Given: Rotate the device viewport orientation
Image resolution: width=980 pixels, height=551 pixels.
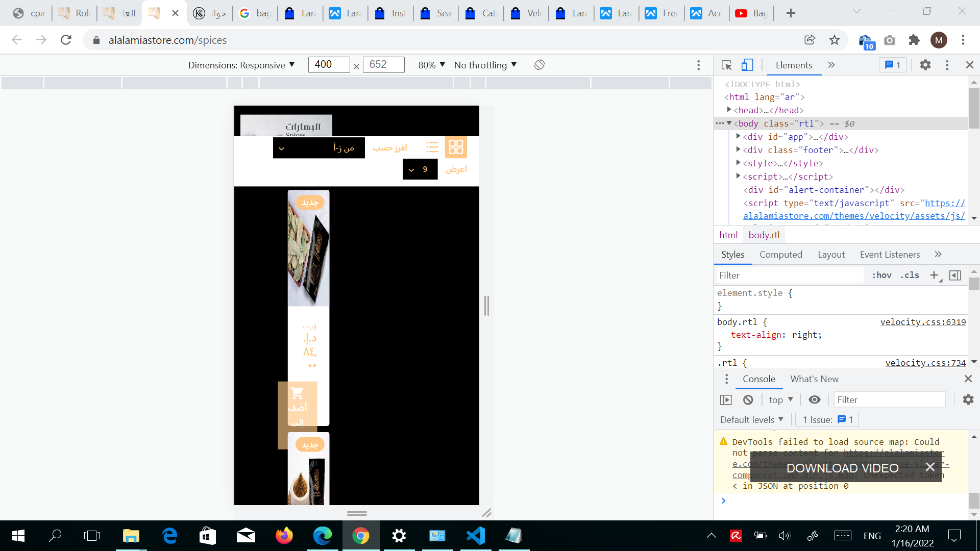Looking at the screenshot, I should [540, 65].
